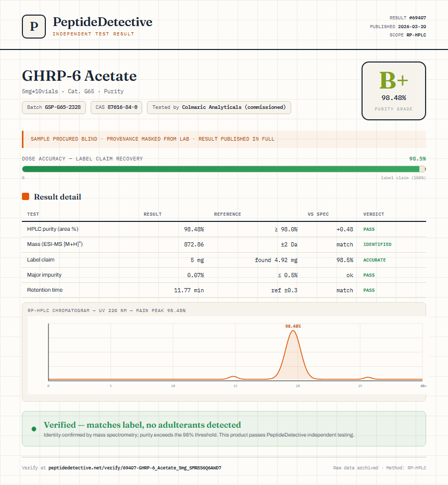
Task: Click the Batch GSP-G65-2328 chip
Action: [54, 107]
